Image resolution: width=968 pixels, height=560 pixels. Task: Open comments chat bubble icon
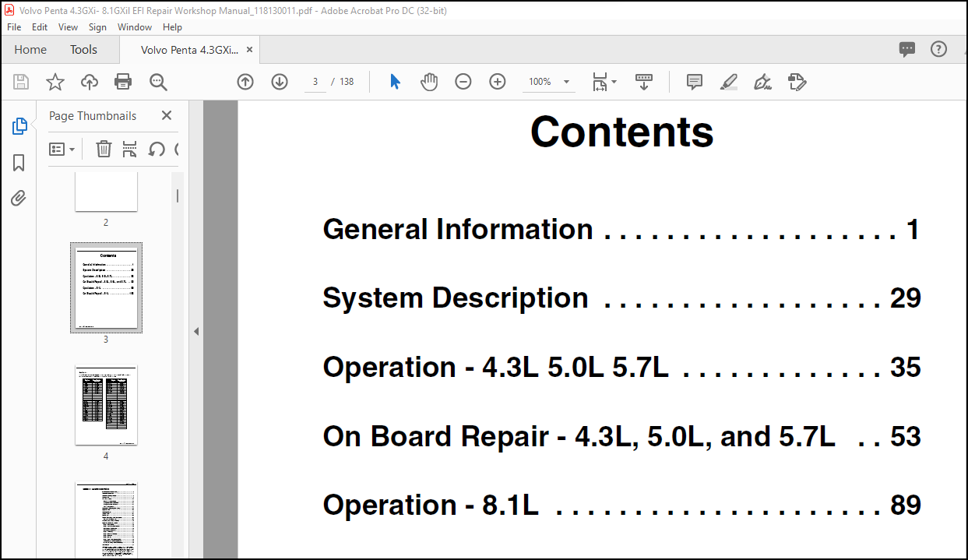coord(907,49)
